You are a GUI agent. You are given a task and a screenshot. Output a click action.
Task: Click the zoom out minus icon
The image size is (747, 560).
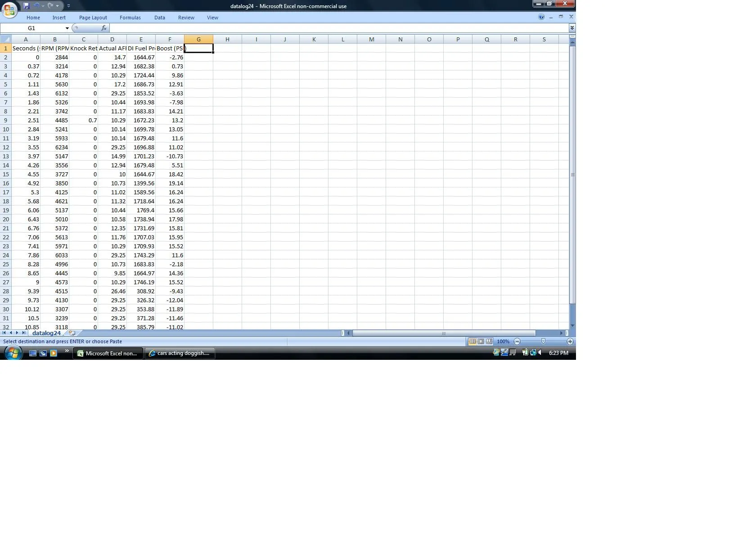[x=517, y=341]
